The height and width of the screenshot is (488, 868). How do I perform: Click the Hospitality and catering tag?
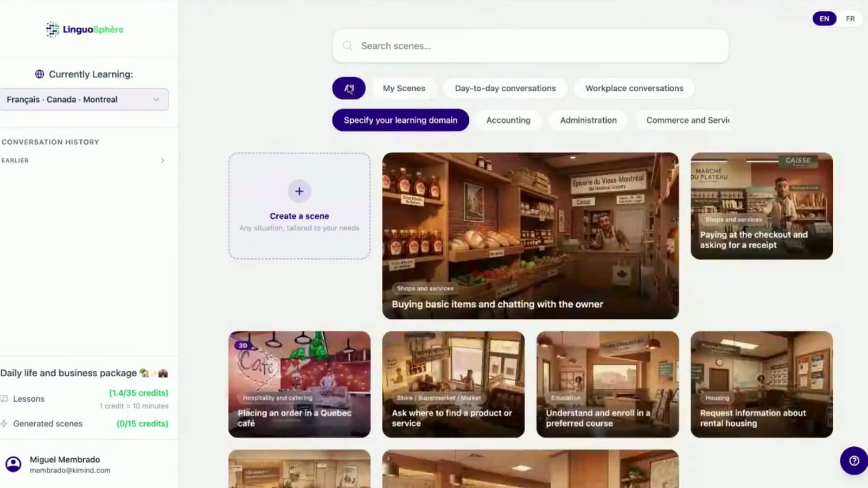click(x=278, y=398)
